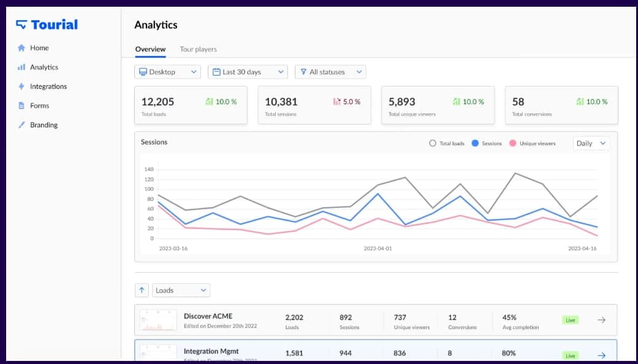Expand the Daily interval dropdown

click(x=590, y=143)
